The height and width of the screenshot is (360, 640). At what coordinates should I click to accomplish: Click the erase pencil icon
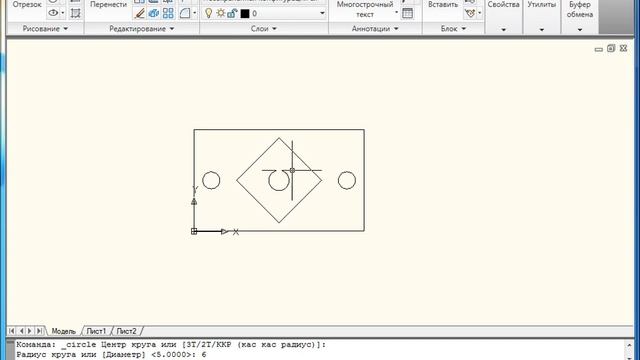pos(140,13)
